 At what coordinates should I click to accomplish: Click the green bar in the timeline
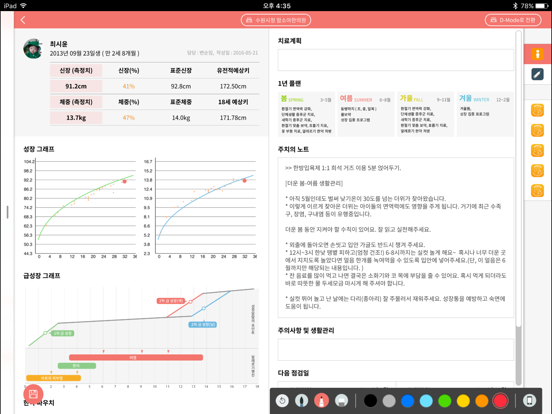(77, 366)
